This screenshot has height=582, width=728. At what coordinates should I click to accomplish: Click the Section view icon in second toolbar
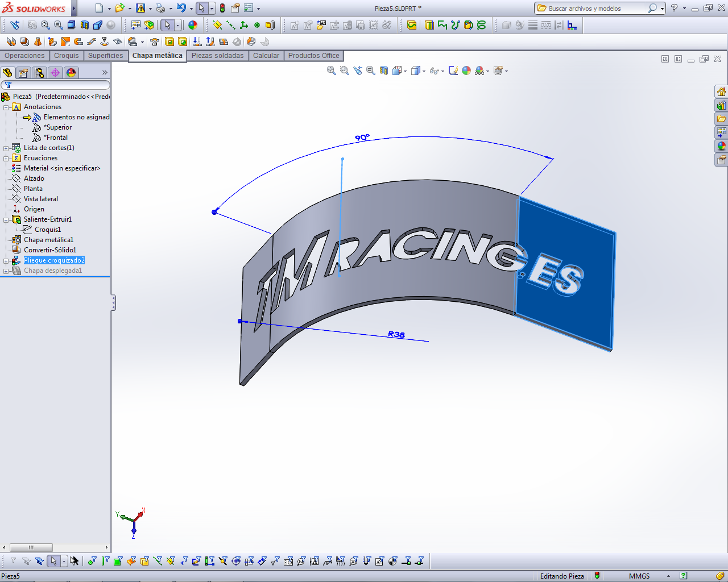(85, 25)
